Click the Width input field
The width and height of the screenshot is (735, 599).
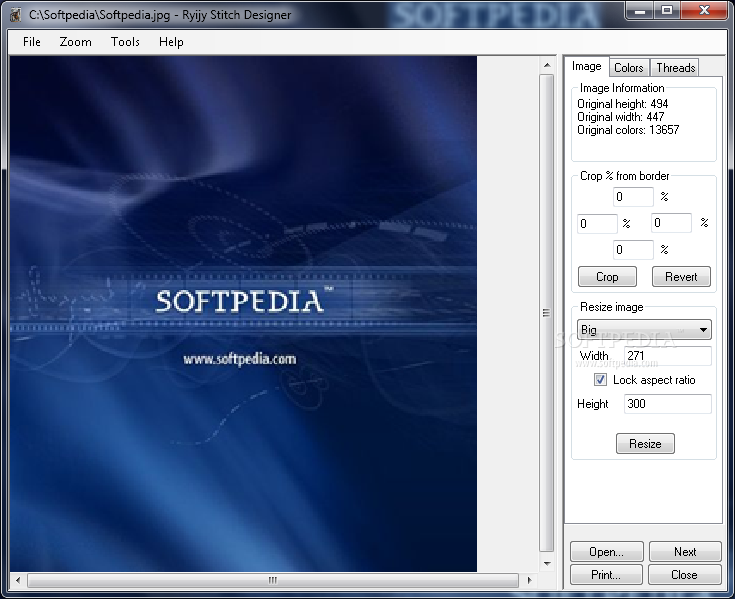668,356
